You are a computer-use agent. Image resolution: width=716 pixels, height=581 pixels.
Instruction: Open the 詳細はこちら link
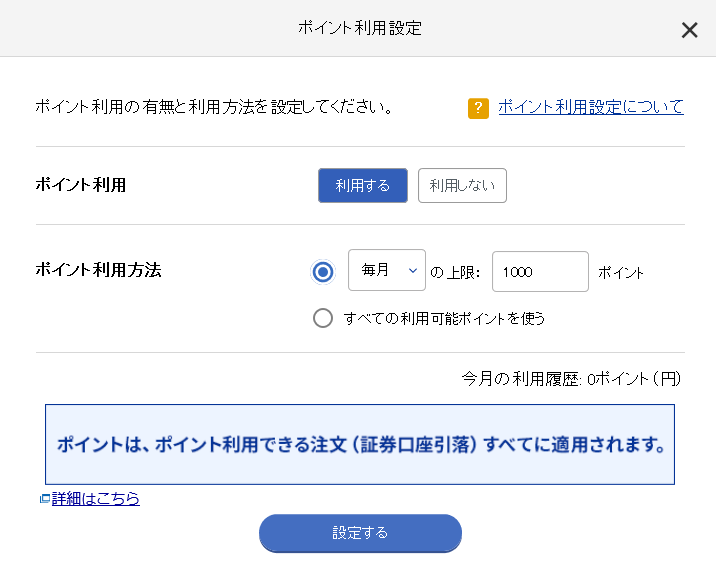coord(95,498)
